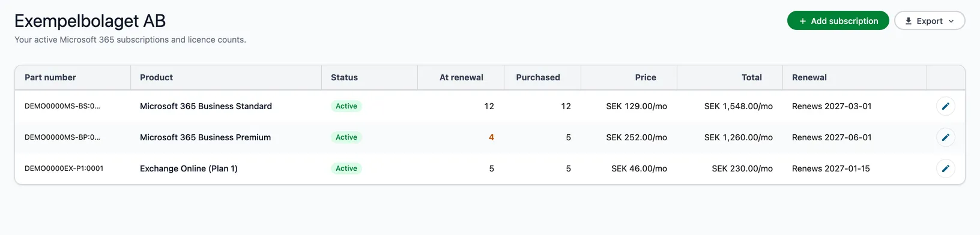Click the Exempelbolaget AB heading

tap(90, 21)
